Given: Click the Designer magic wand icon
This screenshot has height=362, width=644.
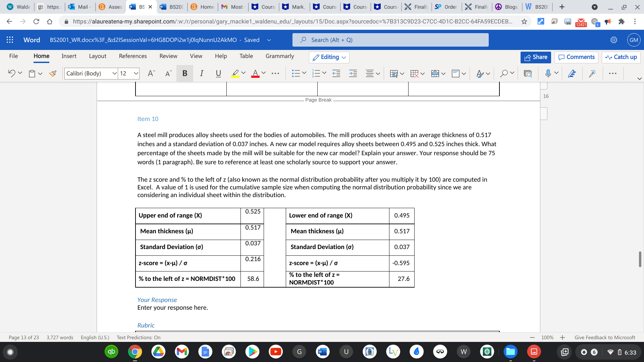Looking at the screenshot, I should [x=592, y=73].
